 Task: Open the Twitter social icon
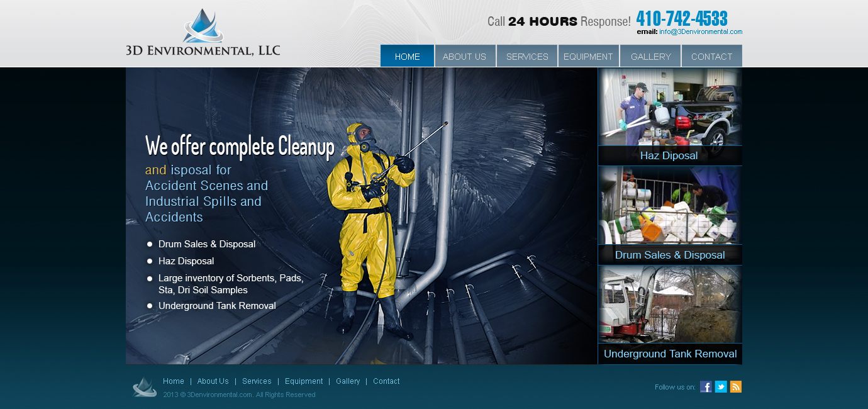(x=721, y=387)
